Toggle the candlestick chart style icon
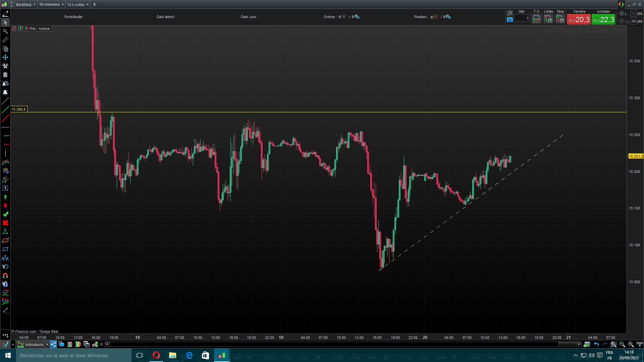The image size is (644, 362). coord(4,4)
